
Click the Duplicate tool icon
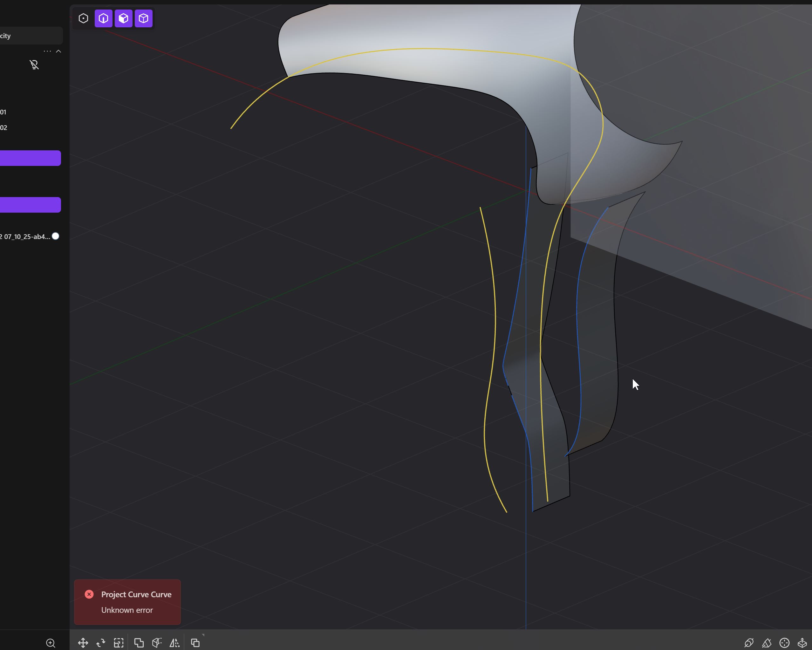(x=195, y=643)
